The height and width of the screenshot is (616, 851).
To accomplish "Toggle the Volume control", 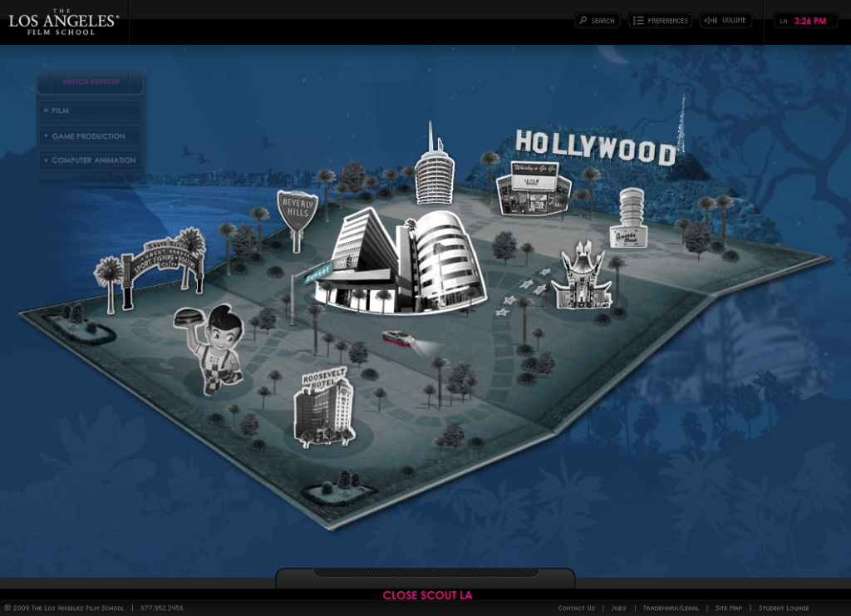I will [x=726, y=21].
